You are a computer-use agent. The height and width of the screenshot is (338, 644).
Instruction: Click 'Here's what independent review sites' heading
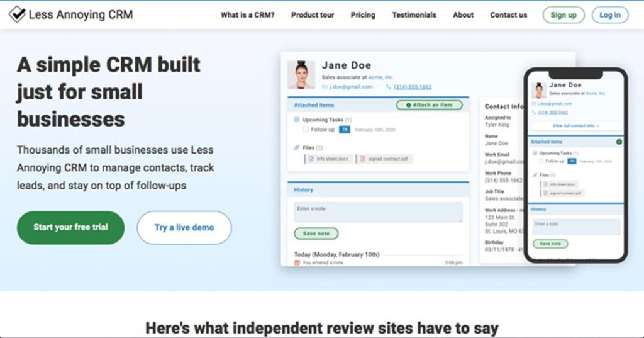pos(322,328)
